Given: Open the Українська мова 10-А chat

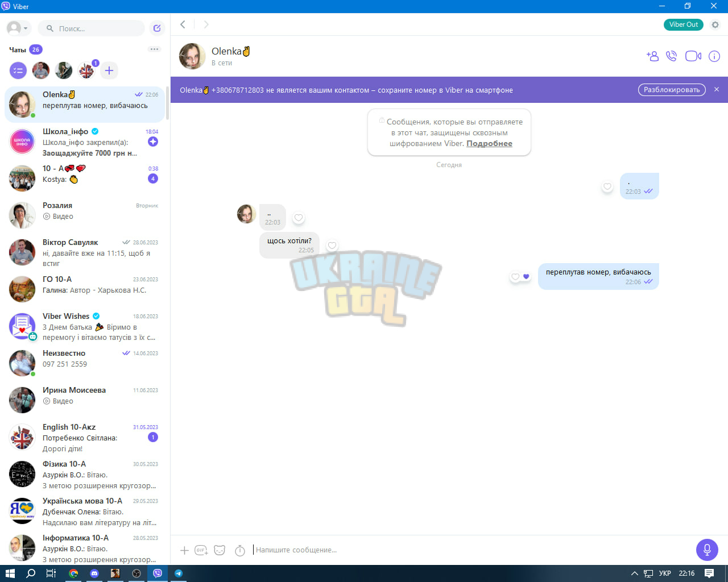Looking at the screenshot, I should coord(84,511).
